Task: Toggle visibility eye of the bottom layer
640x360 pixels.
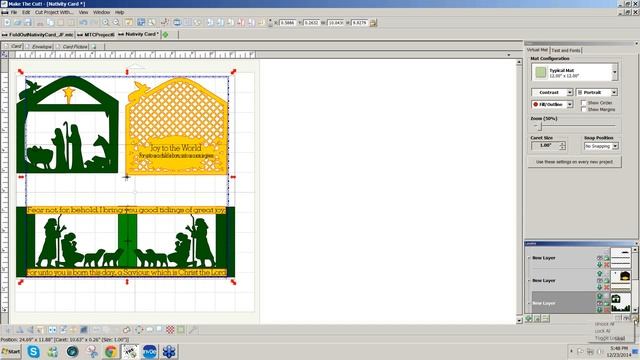Action: (600, 303)
